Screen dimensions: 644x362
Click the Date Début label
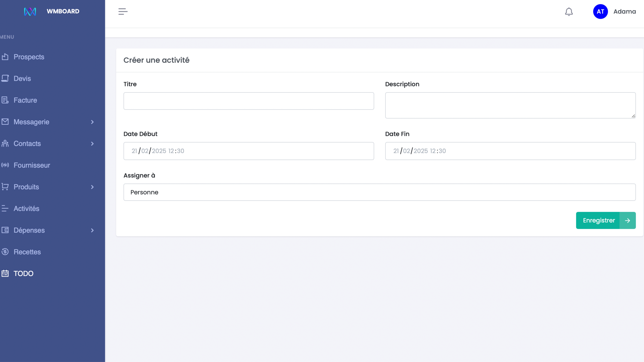pyautogui.click(x=140, y=134)
